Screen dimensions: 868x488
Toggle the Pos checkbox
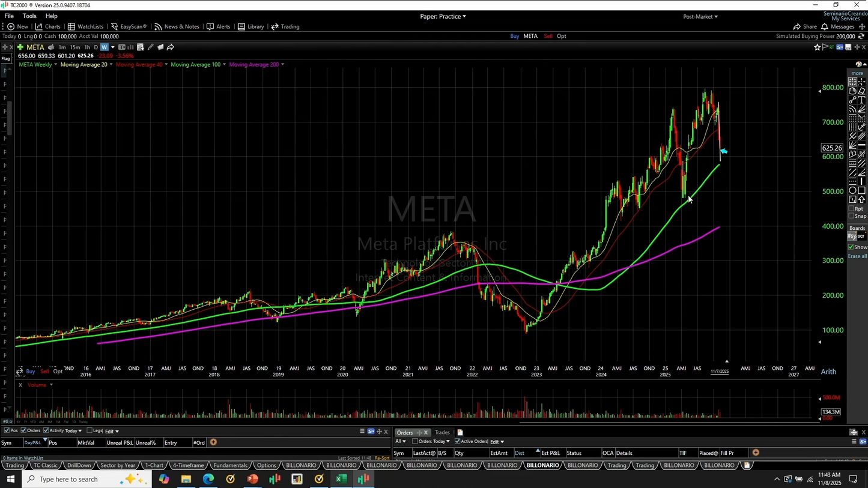tap(7, 430)
